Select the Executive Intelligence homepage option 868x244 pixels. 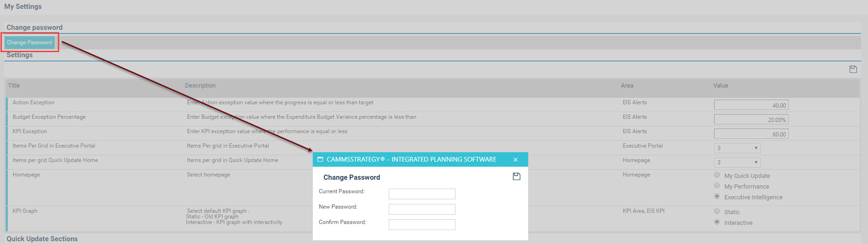coord(717,197)
